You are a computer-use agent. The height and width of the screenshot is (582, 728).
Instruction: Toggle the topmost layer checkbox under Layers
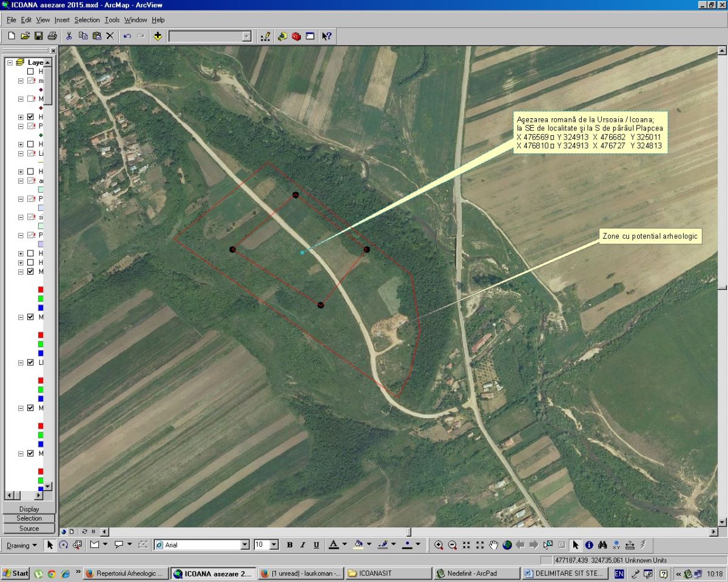click(x=30, y=72)
